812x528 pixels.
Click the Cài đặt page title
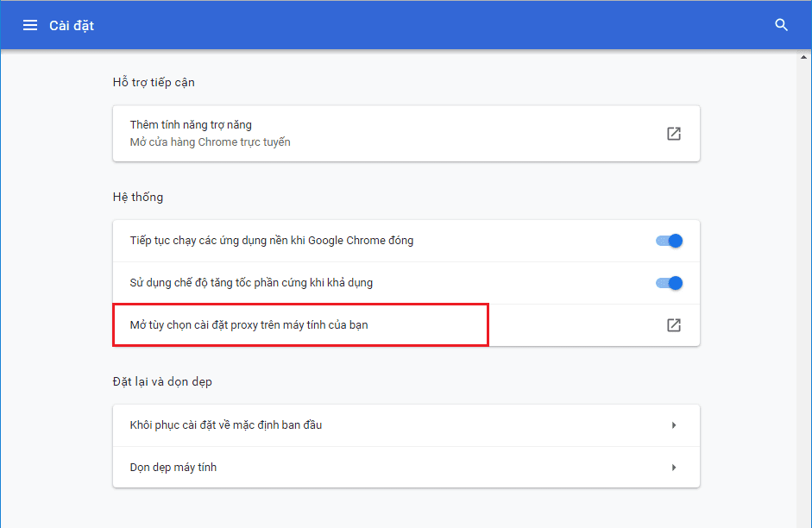(72, 26)
